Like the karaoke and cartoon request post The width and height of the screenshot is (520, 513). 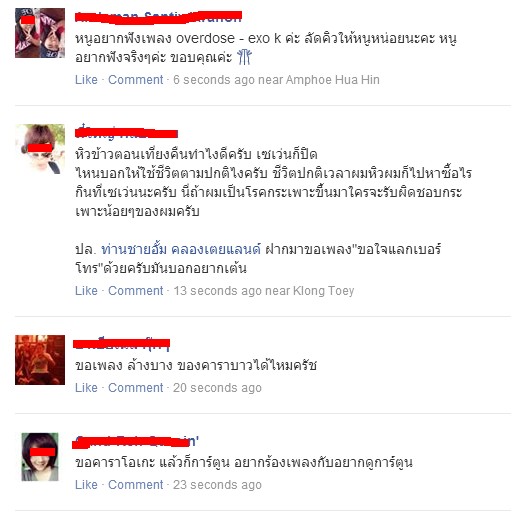pos(86,485)
